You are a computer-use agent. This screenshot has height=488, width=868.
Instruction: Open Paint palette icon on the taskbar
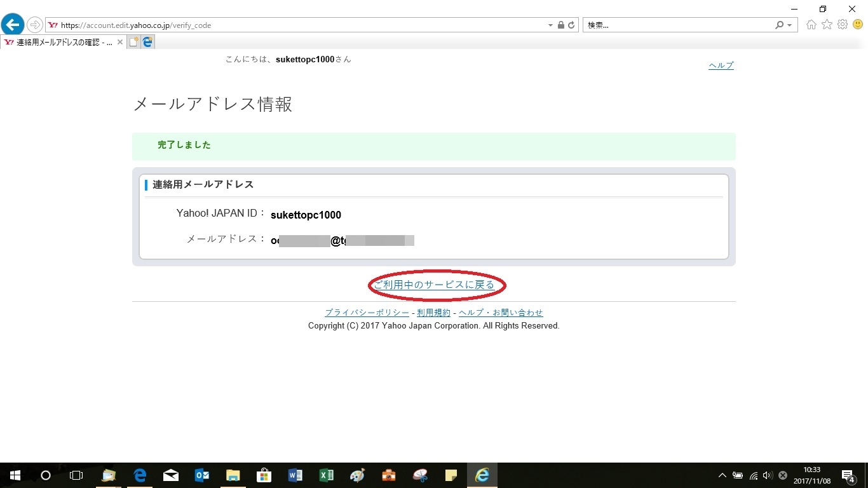tap(358, 475)
